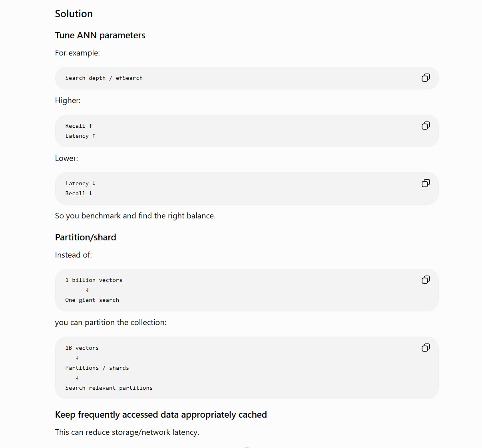Click the 'Keep frequently accessed data appropriately cached' heading
Screen dimensions: 482x448
point(161,414)
